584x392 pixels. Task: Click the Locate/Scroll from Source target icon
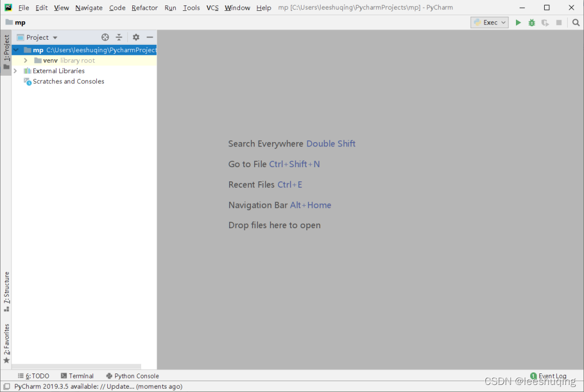coord(105,37)
